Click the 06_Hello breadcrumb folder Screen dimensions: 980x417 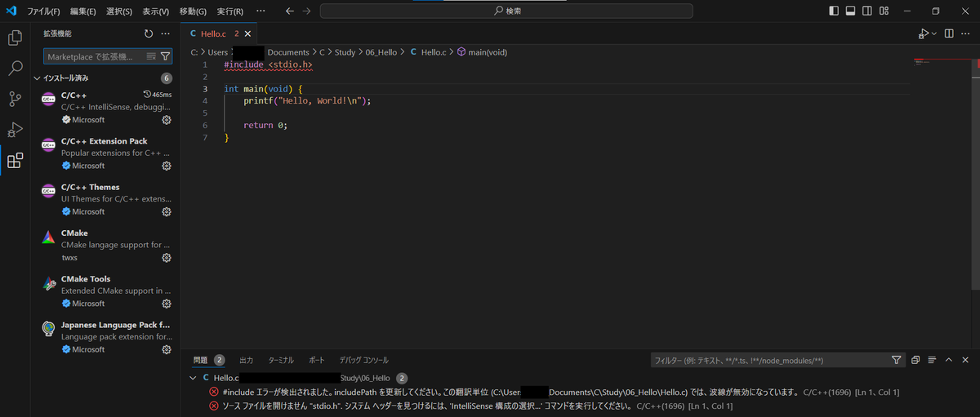tap(381, 52)
